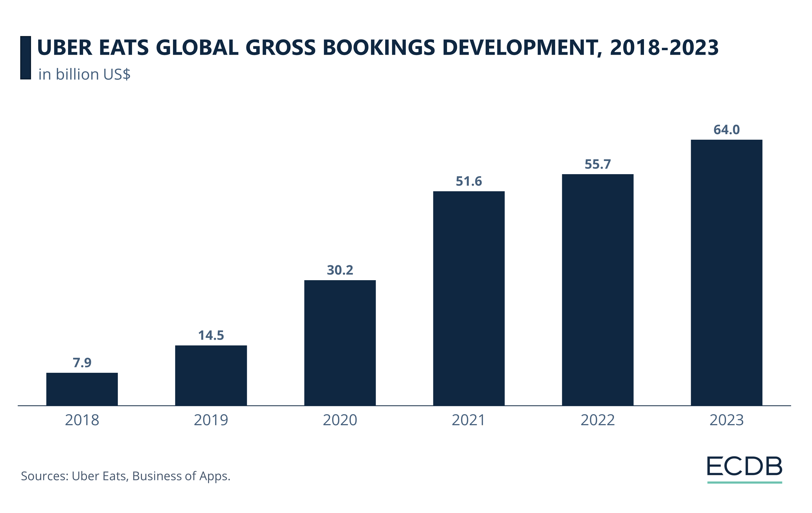
Task: Click the 55.7 value label
Action: 597,164
